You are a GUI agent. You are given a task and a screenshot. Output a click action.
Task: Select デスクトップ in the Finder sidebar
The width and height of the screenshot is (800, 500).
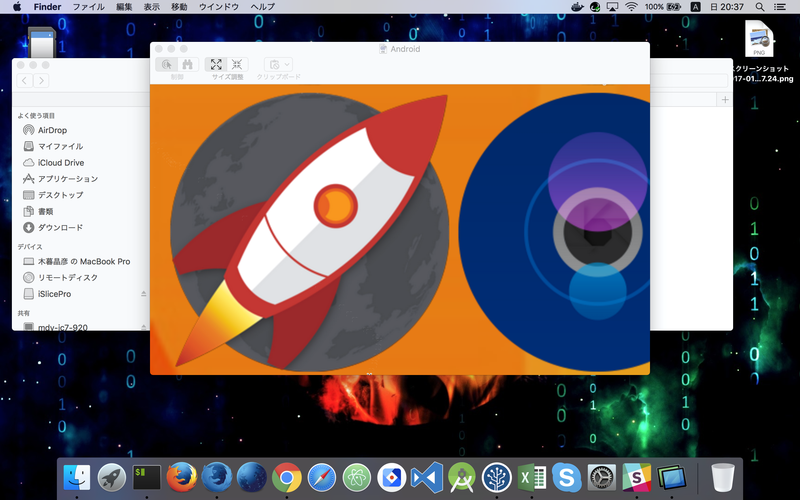point(60,195)
